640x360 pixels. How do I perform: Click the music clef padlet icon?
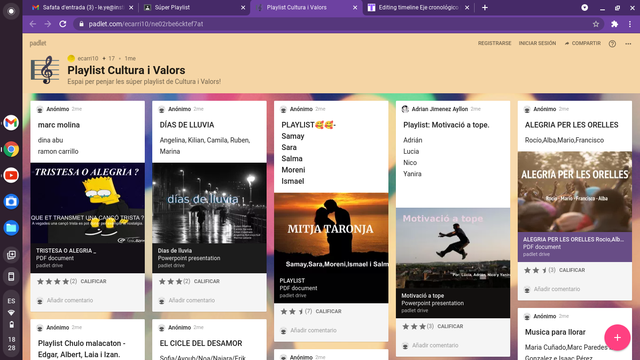[x=45, y=70]
